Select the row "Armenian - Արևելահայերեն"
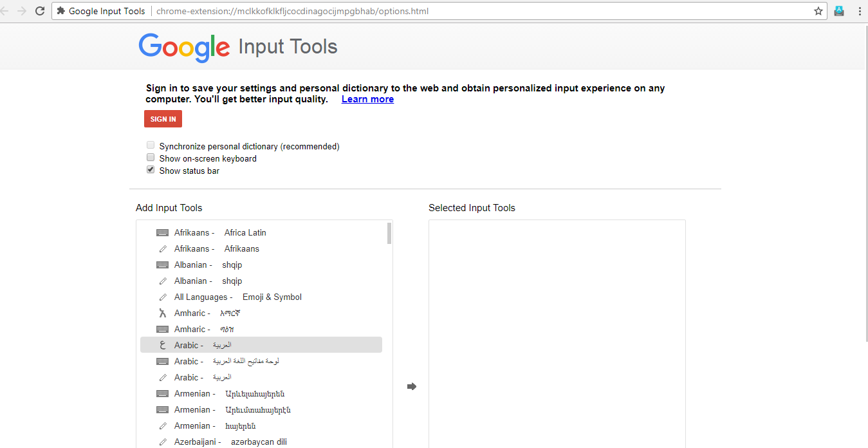Viewport: 868px width, 448px height. coord(261,394)
